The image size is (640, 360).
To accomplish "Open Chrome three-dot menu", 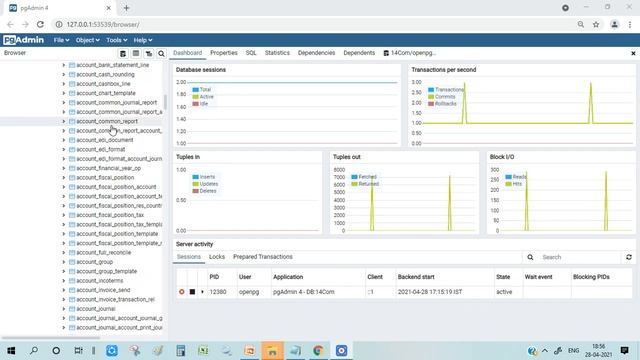I will tap(630, 24).
